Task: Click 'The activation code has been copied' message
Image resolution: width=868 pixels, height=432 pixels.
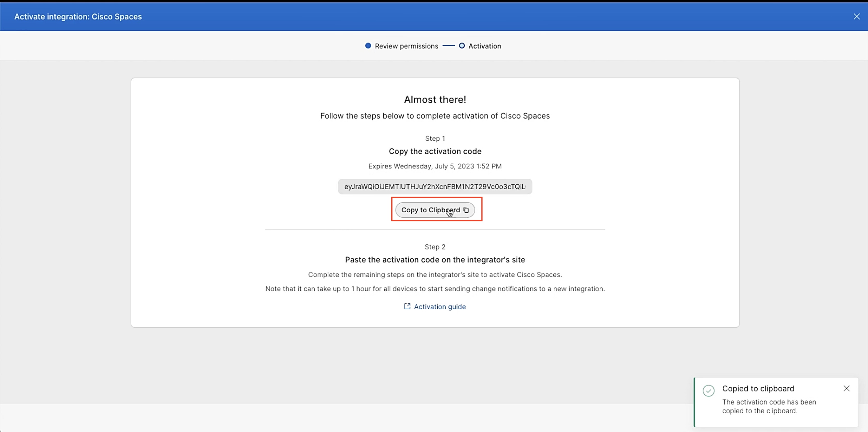Action: click(x=769, y=406)
